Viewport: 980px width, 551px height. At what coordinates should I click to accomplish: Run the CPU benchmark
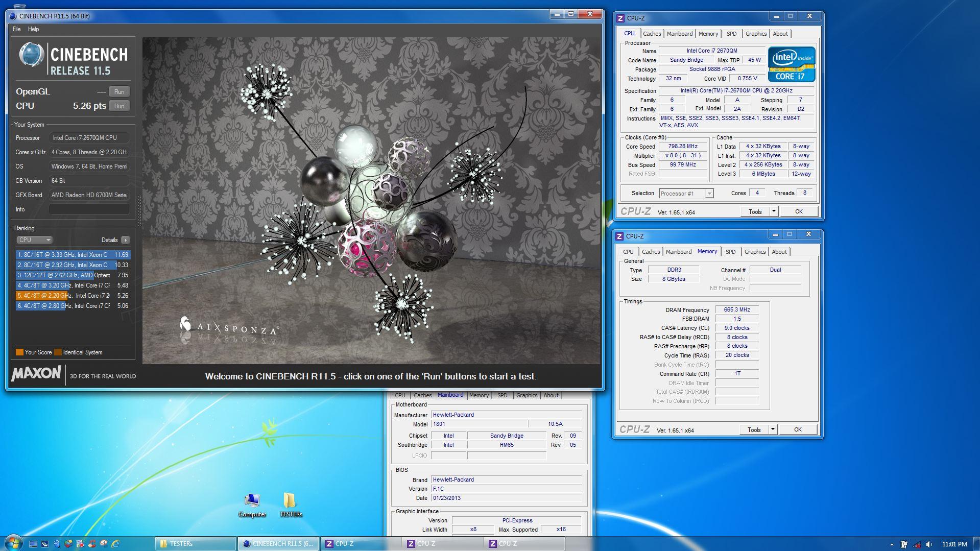click(x=119, y=106)
